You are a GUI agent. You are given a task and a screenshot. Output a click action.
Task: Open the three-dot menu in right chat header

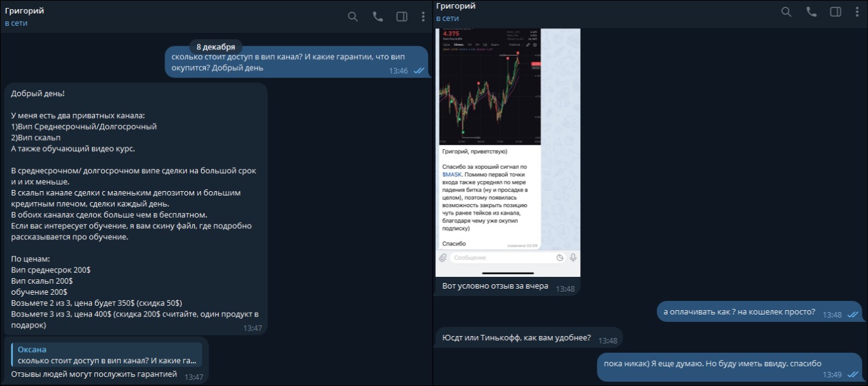(x=857, y=12)
